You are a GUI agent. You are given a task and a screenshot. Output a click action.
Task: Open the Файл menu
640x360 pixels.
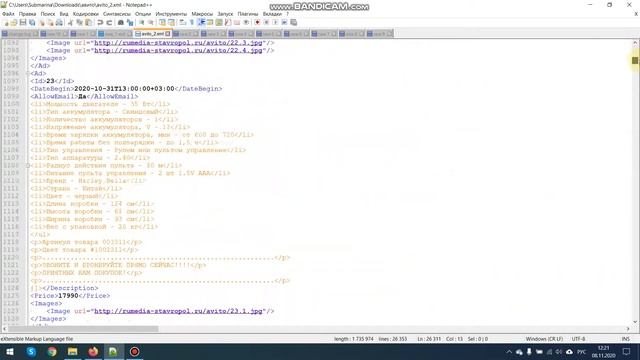(8, 14)
